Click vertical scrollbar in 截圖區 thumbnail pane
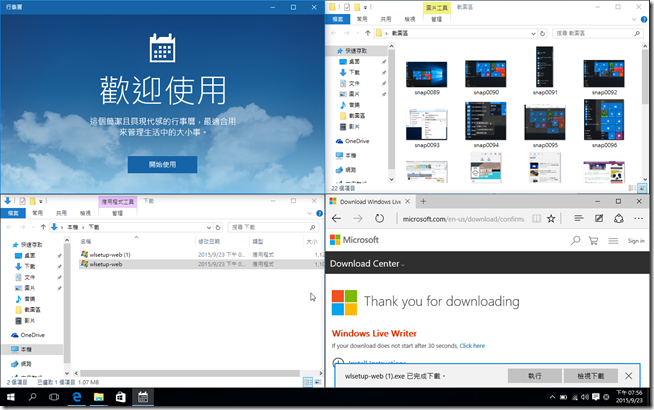 click(x=645, y=77)
